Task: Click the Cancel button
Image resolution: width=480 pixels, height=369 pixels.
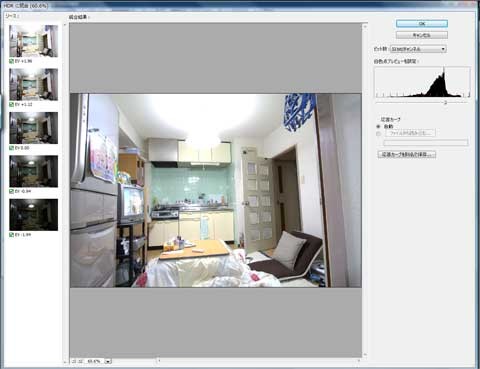Action: [x=422, y=35]
